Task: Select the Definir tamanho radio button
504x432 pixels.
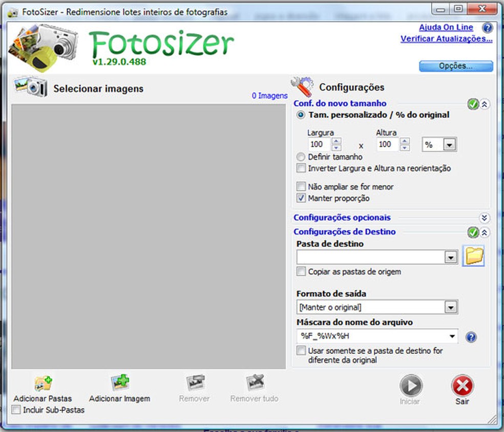Action: [302, 157]
